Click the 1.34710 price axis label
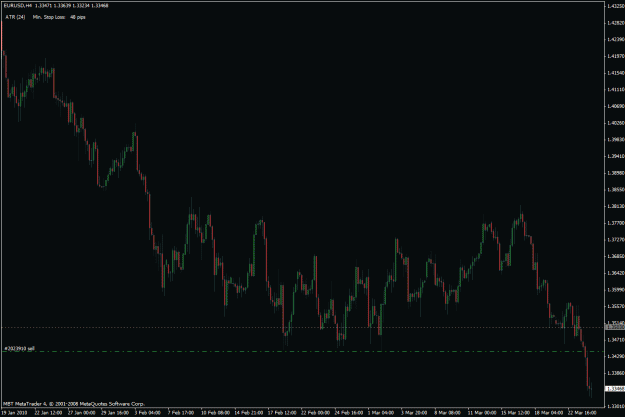 tap(616, 340)
